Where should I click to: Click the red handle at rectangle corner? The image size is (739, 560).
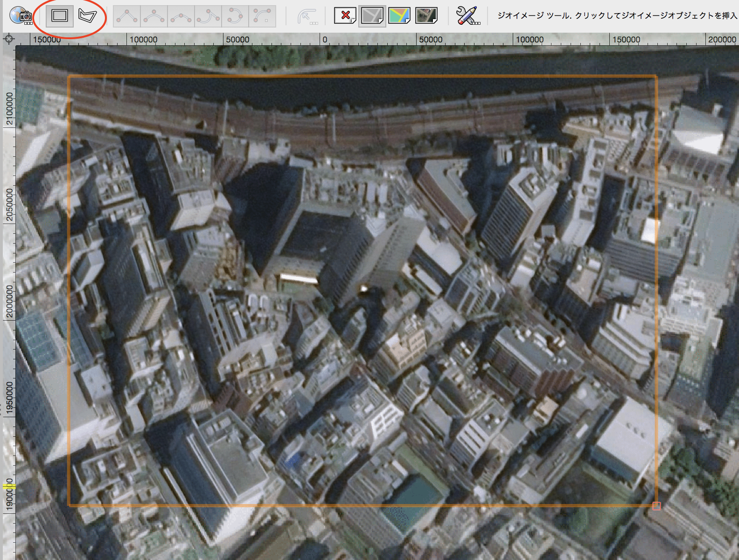[x=656, y=506]
